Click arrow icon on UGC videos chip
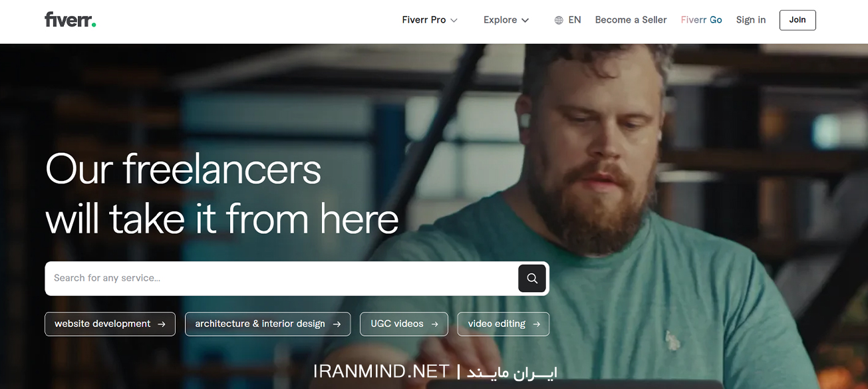The width and height of the screenshot is (868, 389). [434, 324]
